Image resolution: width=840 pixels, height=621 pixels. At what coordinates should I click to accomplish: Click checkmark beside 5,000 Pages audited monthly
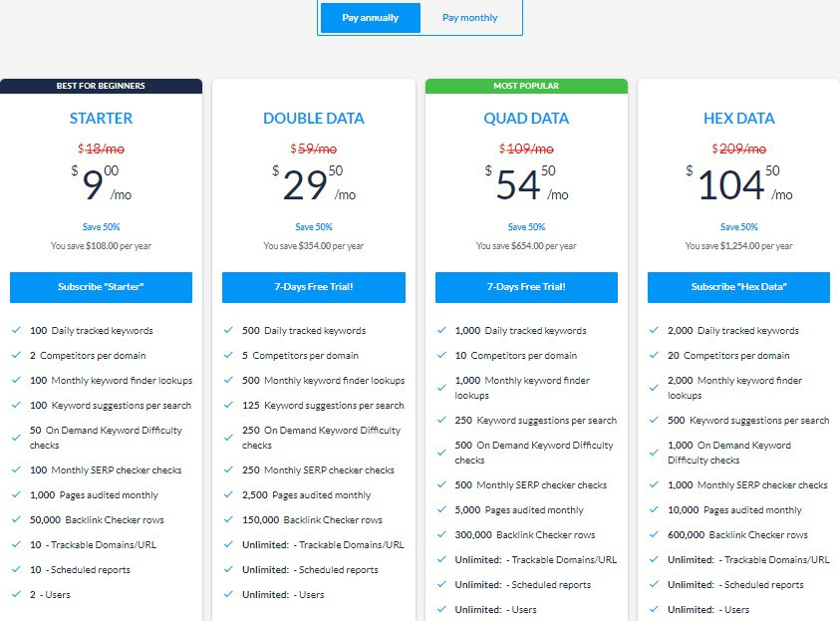[x=441, y=509]
